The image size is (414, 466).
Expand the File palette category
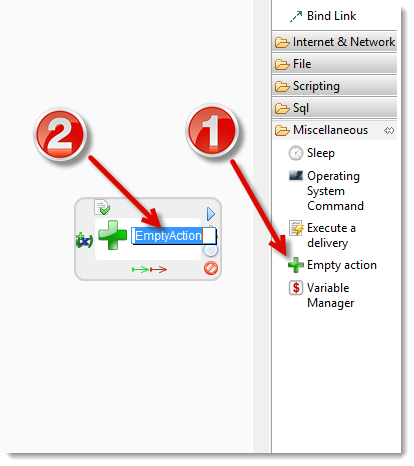tap(334, 64)
